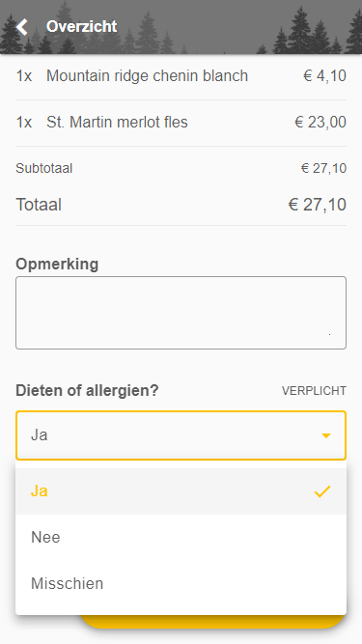The width and height of the screenshot is (362, 644).
Task: Click the VERPLICHT label
Action: click(x=314, y=391)
